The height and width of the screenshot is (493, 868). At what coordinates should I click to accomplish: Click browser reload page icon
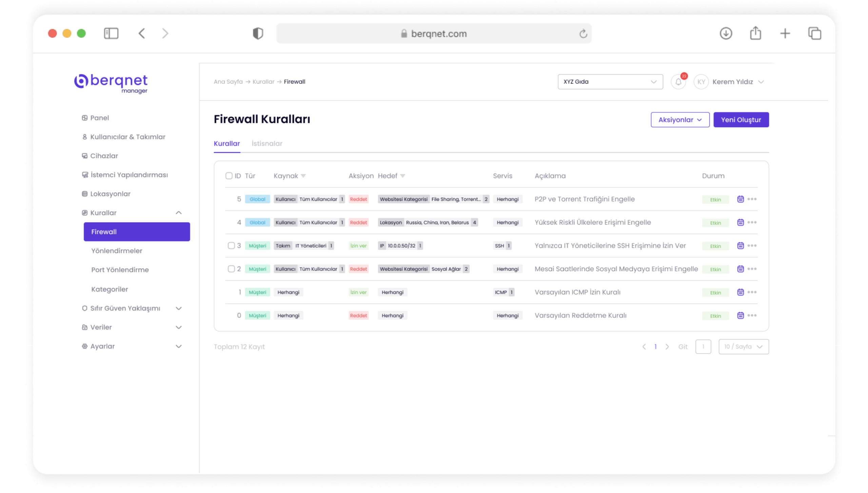click(583, 34)
